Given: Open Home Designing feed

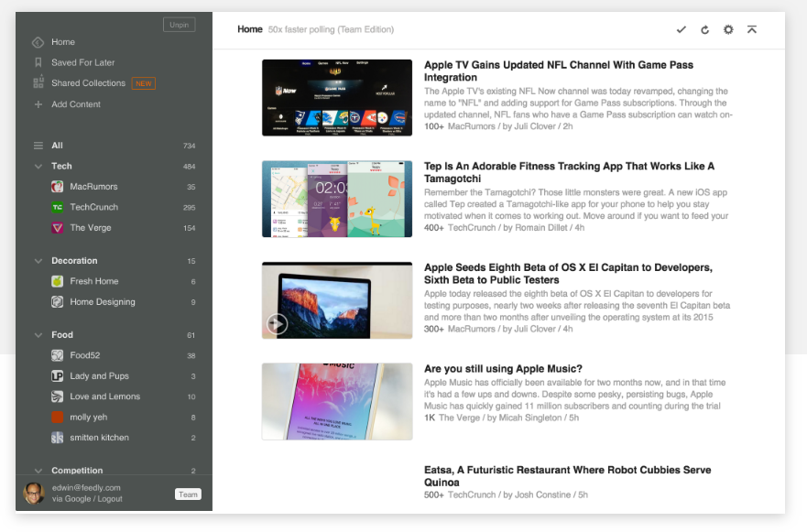Looking at the screenshot, I should click(x=103, y=302).
